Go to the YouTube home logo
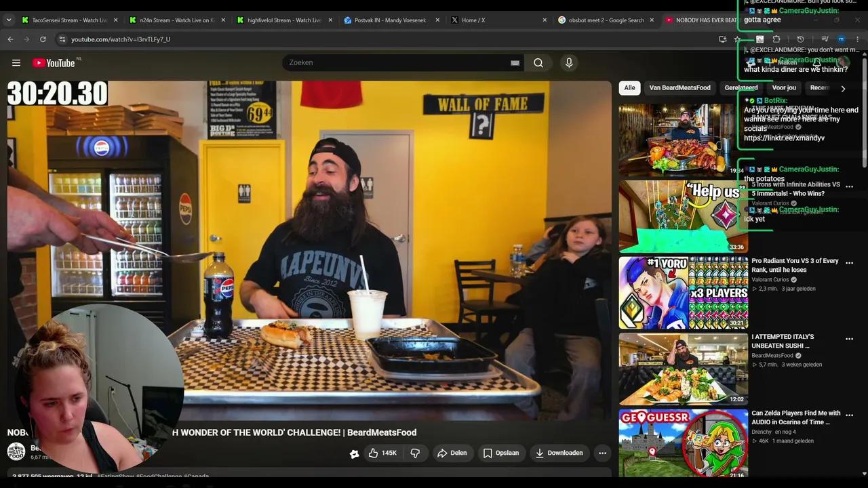Screen dimensions: 868x488 [x=54, y=63]
